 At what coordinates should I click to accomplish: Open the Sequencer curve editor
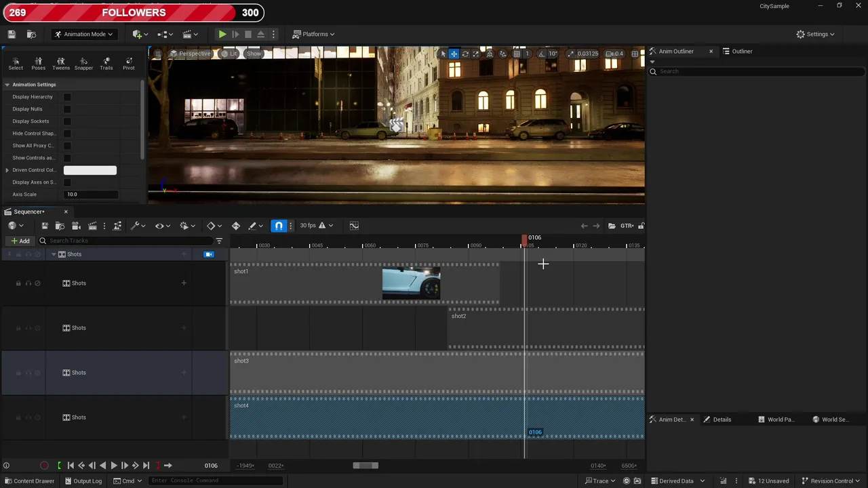pyautogui.click(x=354, y=226)
